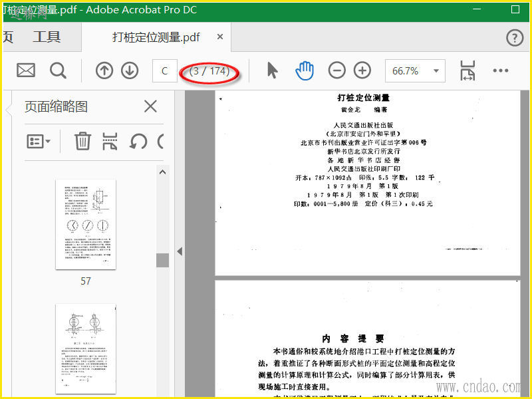Close the 页面缩略图 panel
Image resolution: width=532 pixels, height=399 pixels.
pos(150,106)
